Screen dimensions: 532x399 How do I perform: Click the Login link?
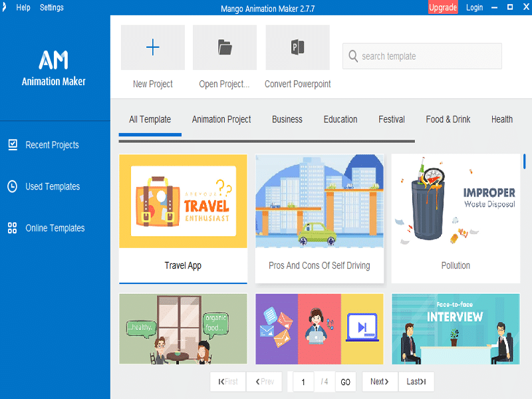click(474, 7)
